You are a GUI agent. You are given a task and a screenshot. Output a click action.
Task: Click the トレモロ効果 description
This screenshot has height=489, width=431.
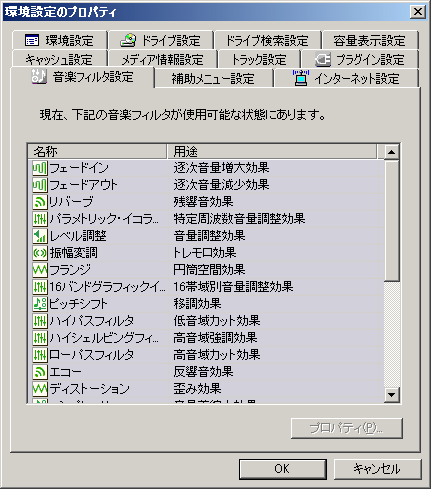click(x=205, y=253)
